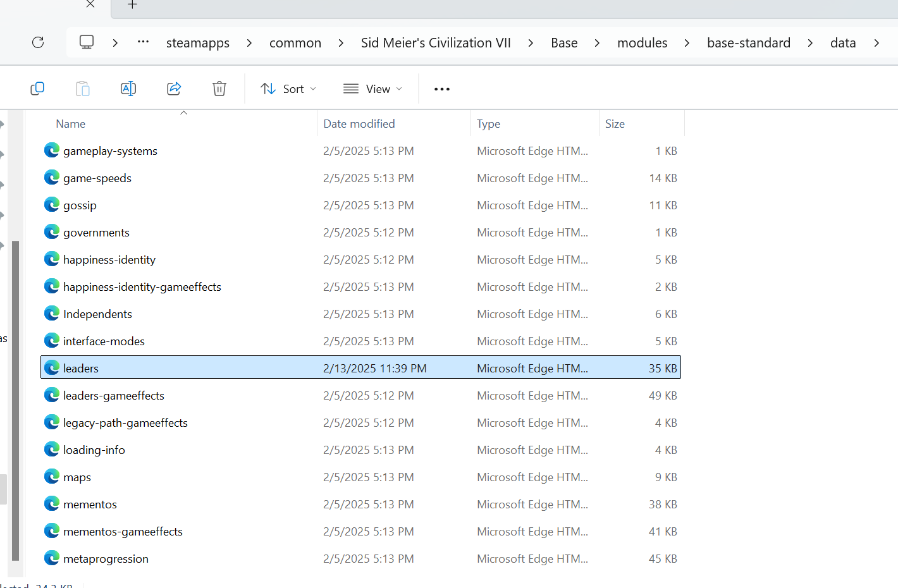The image size is (898, 588).
Task: Click the Rename icon
Action: 128,89
